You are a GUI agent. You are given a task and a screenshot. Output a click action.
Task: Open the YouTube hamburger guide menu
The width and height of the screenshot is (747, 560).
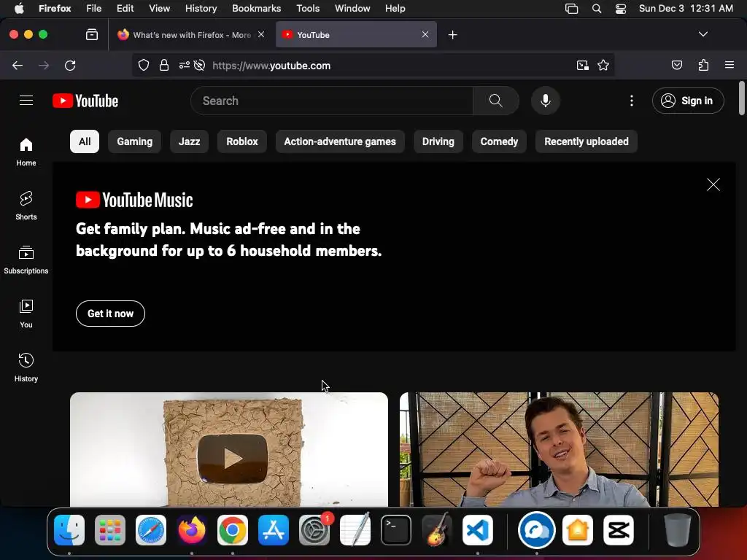click(x=26, y=101)
